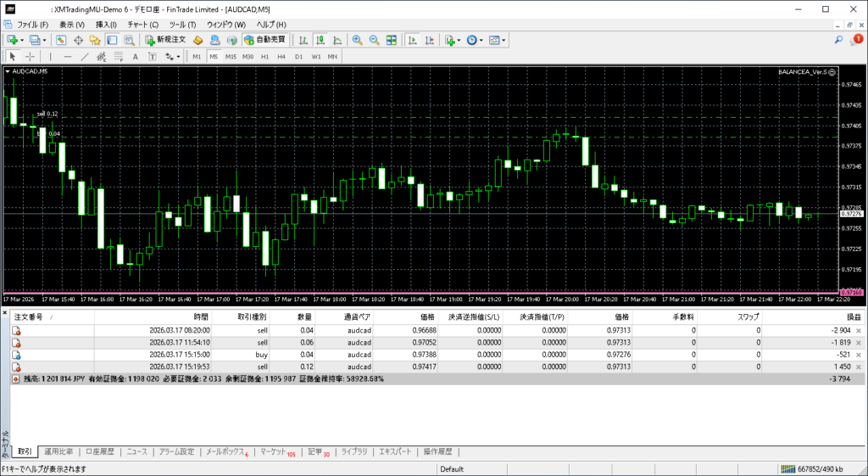Select the horizontal line drawing tool
Viewport: 868px width, 476px height.
click(x=68, y=57)
